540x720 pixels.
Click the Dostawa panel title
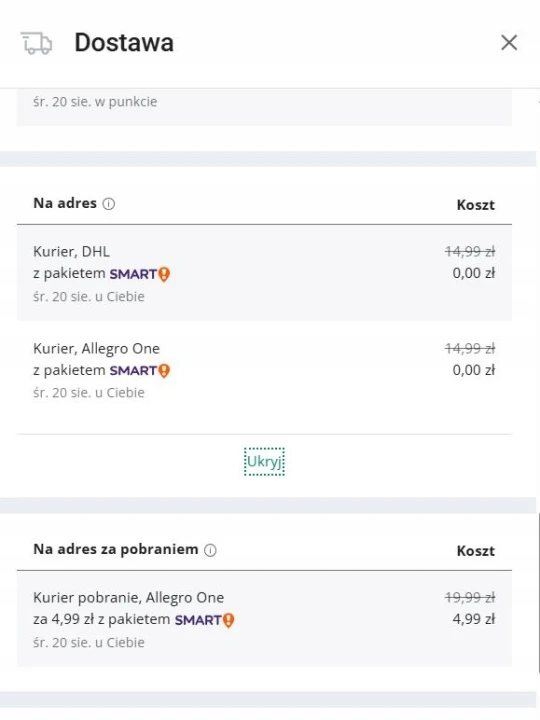124,43
